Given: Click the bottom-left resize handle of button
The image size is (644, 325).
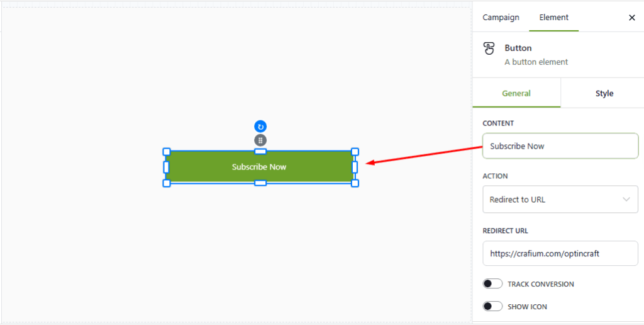Looking at the screenshot, I should tap(167, 183).
